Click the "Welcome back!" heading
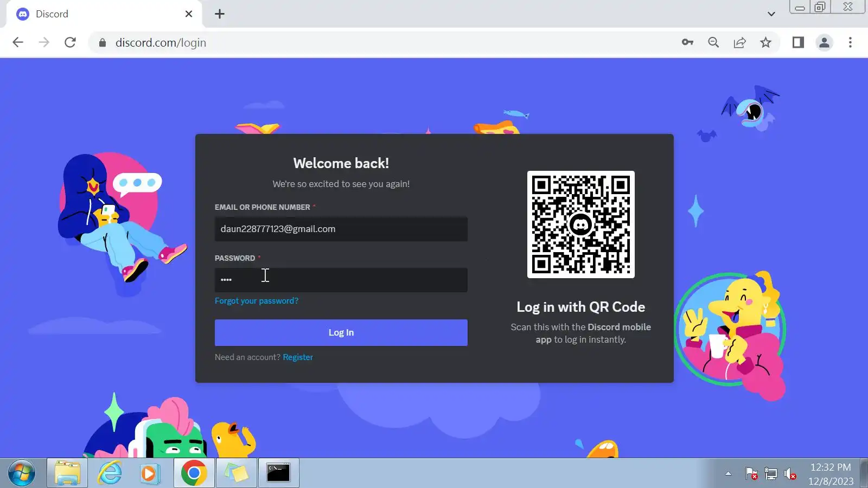This screenshot has height=488, width=868. [341, 163]
